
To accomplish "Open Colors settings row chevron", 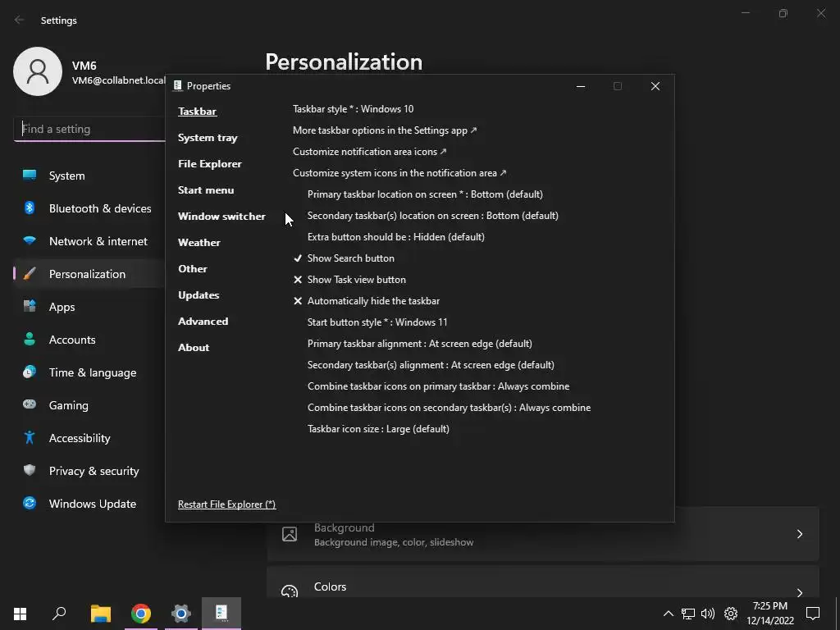I will 799,592.
